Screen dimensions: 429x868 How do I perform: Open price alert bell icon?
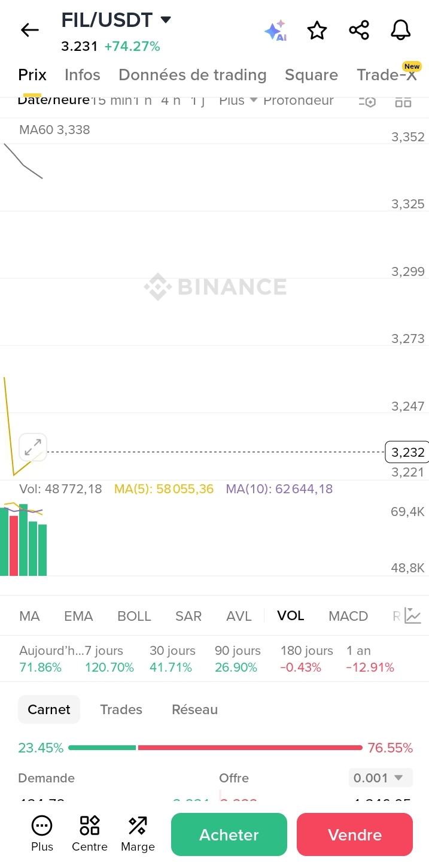tap(400, 30)
